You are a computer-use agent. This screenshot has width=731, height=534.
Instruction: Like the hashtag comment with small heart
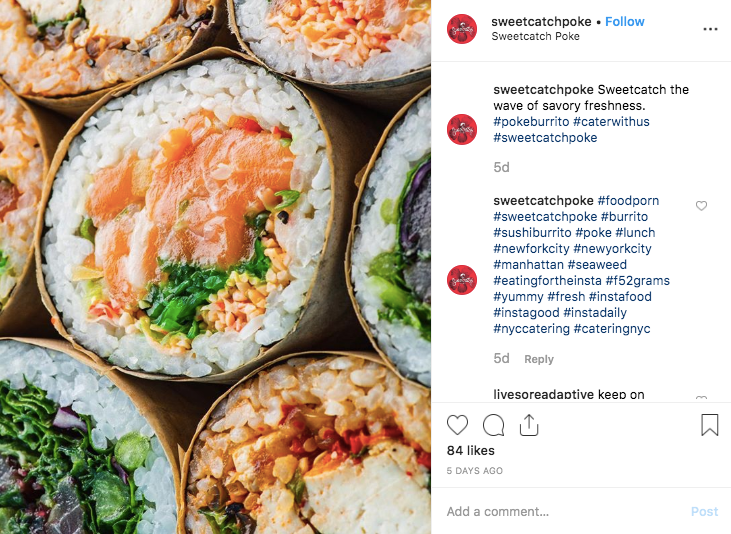[x=701, y=206]
